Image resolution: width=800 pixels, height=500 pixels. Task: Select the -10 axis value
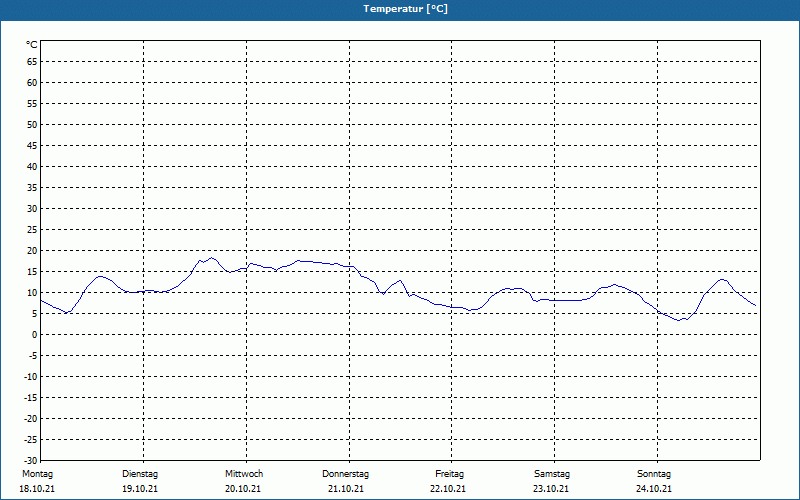tap(31, 377)
